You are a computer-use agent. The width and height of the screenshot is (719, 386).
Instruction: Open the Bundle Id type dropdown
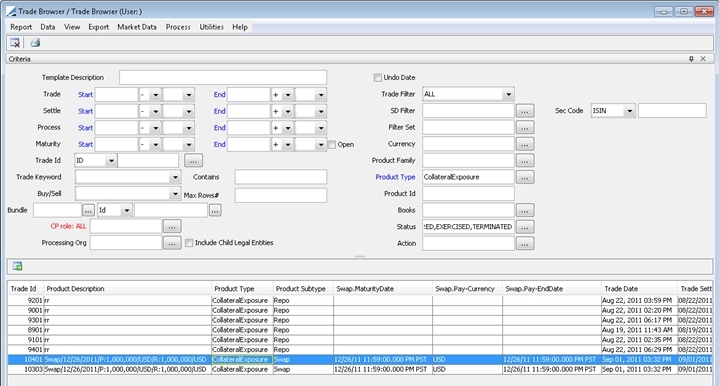pyautogui.click(x=127, y=210)
